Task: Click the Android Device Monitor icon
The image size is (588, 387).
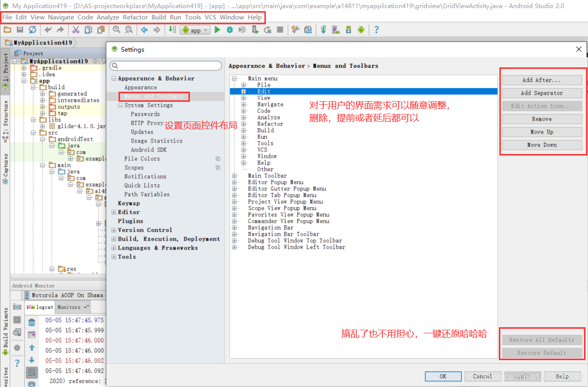Action: pos(361,30)
